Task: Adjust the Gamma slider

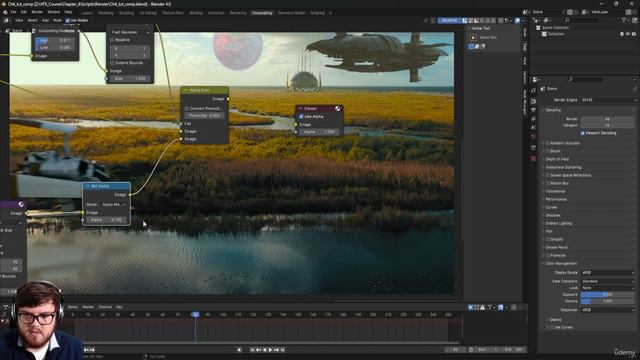Action: coord(608,301)
